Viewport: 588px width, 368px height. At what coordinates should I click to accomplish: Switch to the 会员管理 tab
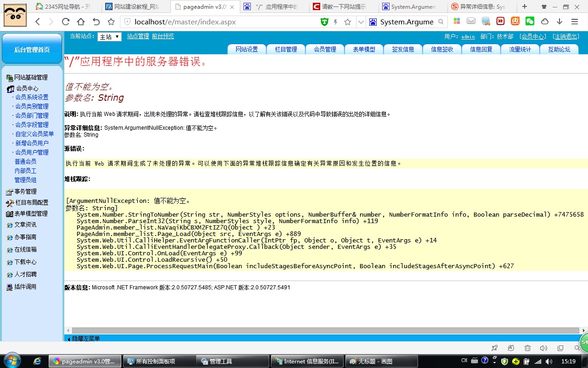pos(325,49)
